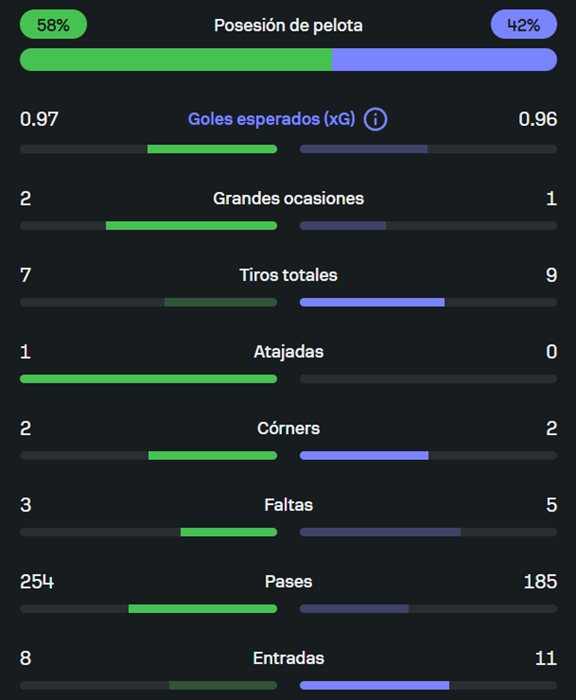Viewport: 576px width, 700px height.
Task: Click the Córners stat label
Action: point(288,428)
